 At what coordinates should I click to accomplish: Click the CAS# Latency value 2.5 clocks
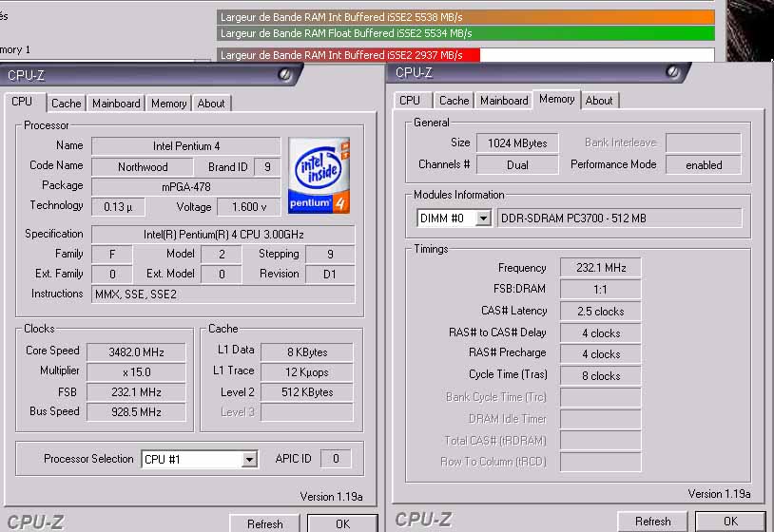point(601,311)
